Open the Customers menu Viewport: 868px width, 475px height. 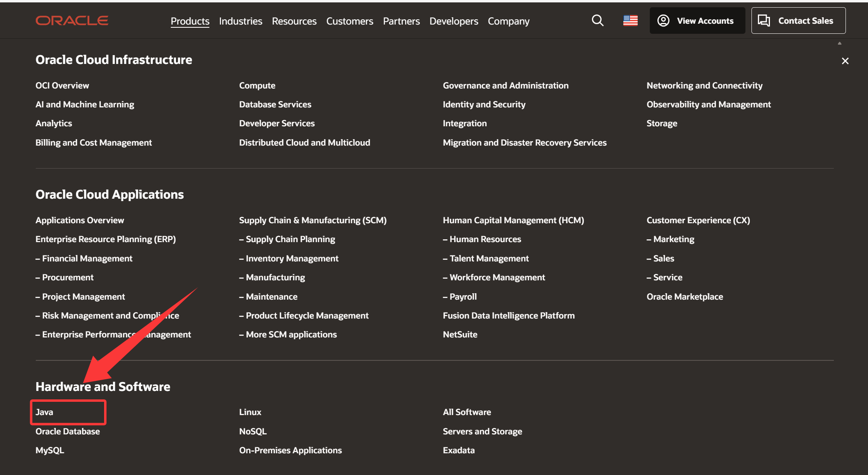click(350, 21)
